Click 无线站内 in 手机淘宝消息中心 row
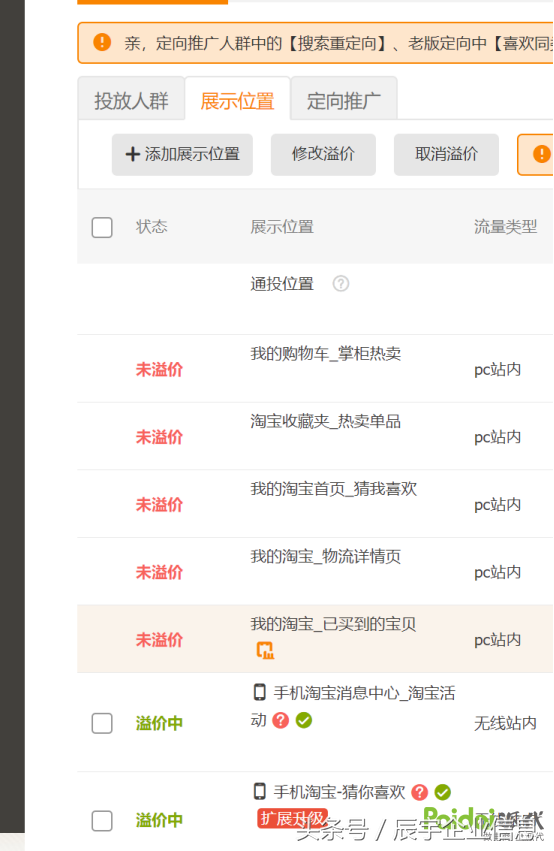 tap(506, 723)
